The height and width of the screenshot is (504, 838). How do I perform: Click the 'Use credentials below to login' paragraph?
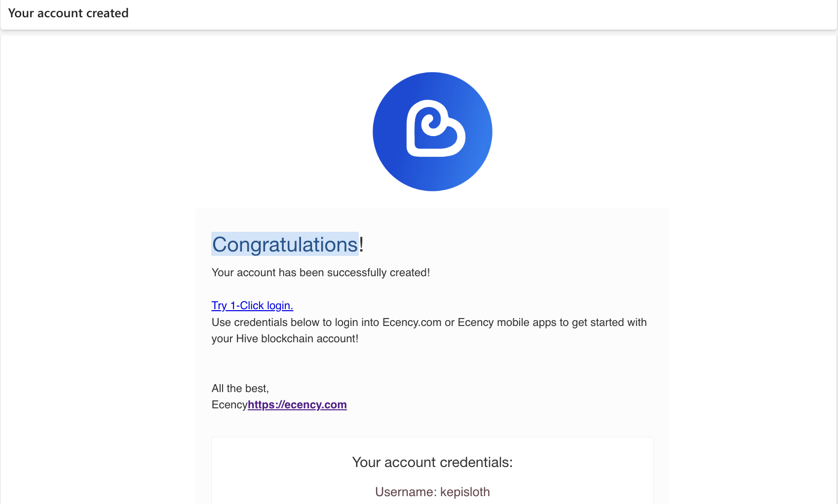(x=429, y=330)
